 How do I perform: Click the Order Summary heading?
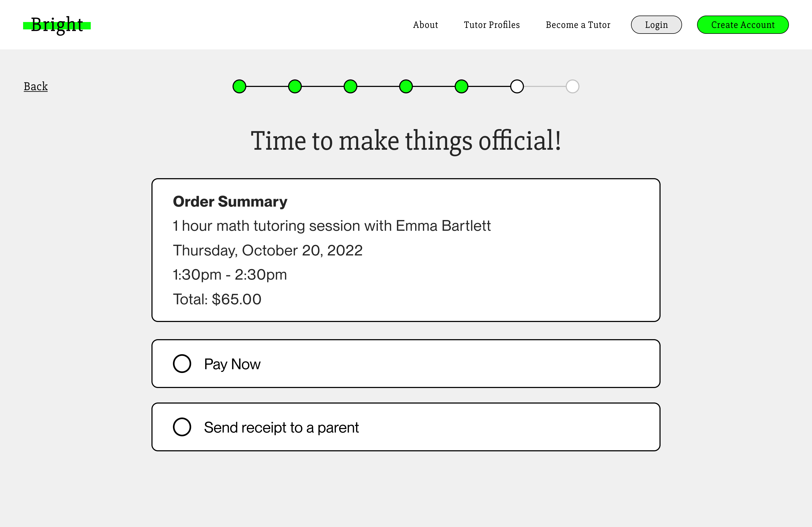(230, 202)
